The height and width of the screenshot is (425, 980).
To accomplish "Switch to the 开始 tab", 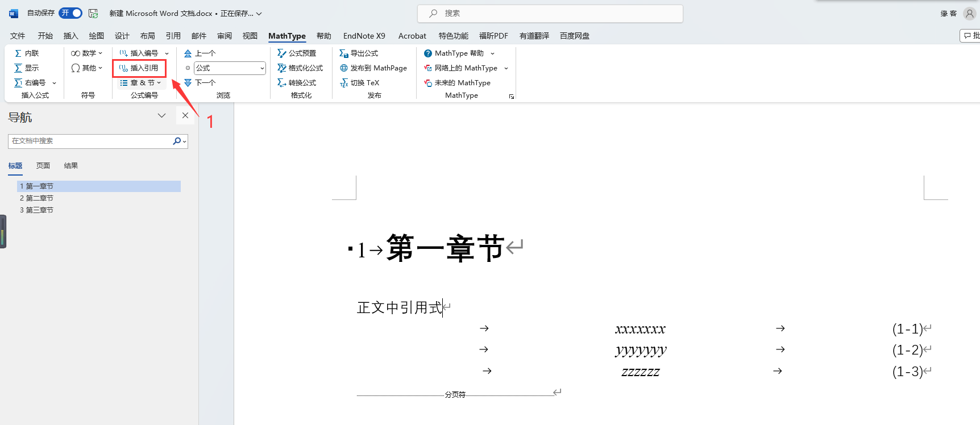I will 45,36.
